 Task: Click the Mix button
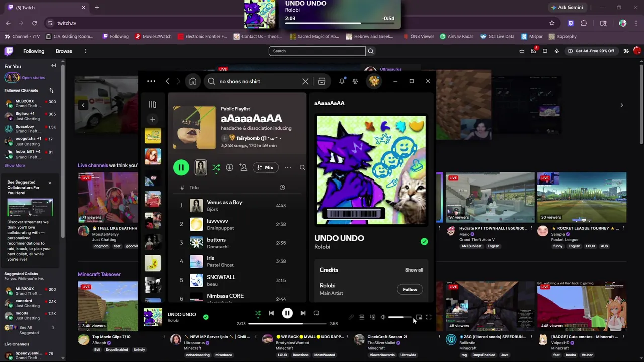(x=265, y=167)
